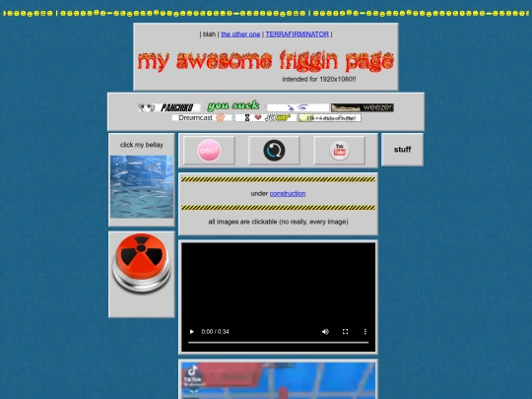The width and height of the screenshot is (532, 399).
Task: Click the fish school image under 'click my bellay'
Action: point(142,186)
